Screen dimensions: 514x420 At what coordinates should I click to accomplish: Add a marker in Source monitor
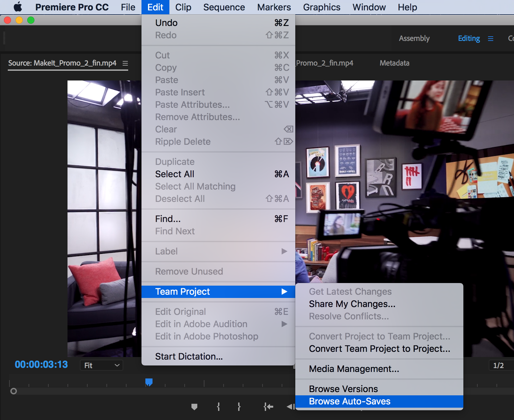(194, 407)
